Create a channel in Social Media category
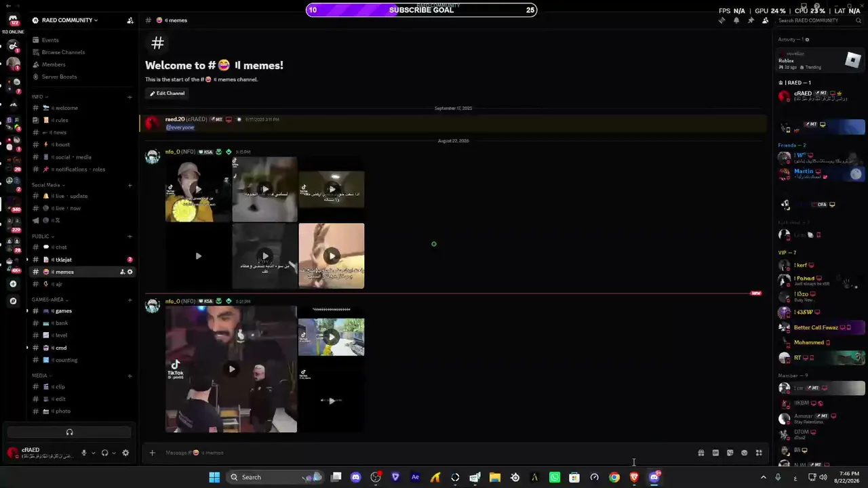The width and height of the screenshot is (868, 488). [x=130, y=185]
